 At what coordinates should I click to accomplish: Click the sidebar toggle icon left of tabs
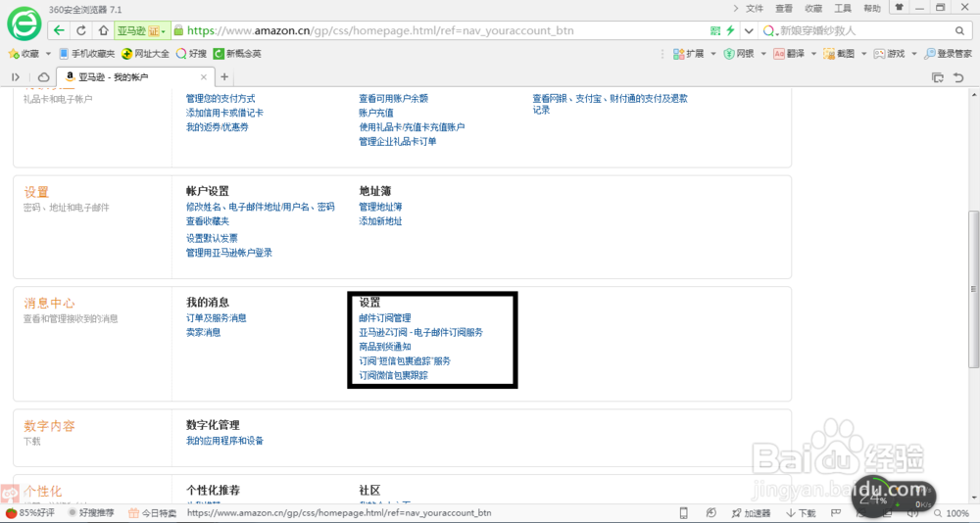(16, 76)
